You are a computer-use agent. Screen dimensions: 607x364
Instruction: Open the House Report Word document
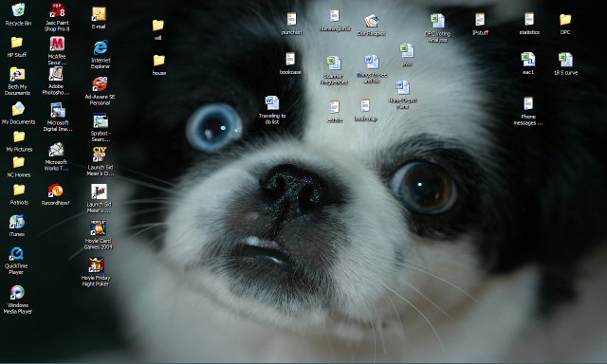[x=402, y=88]
